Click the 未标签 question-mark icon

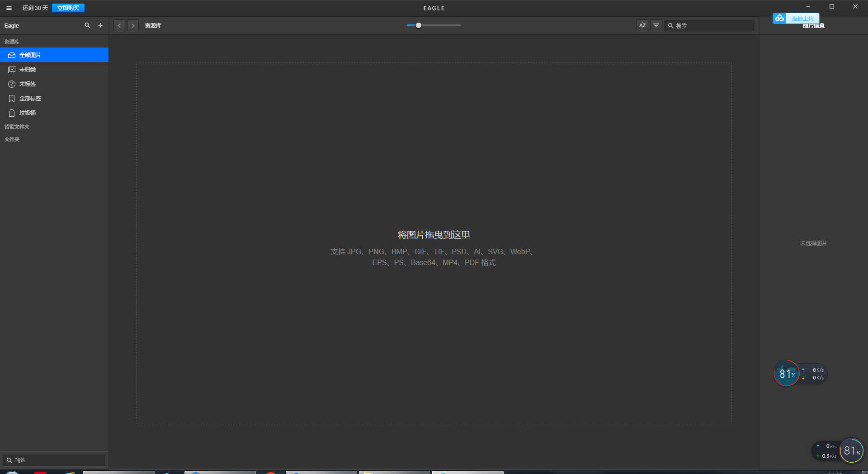point(11,84)
